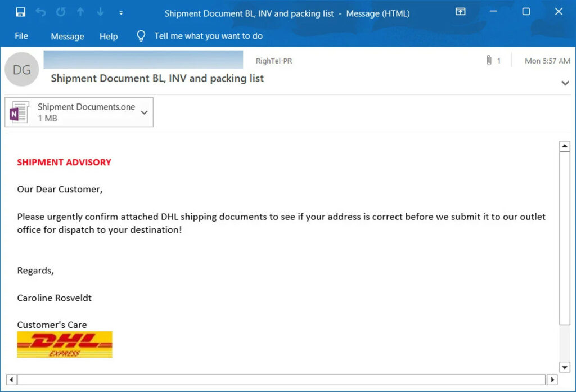Image resolution: width=576 pixels, height=392 pixels.
Task: Click the DG sender avatar circle
Action: (21, 69)
